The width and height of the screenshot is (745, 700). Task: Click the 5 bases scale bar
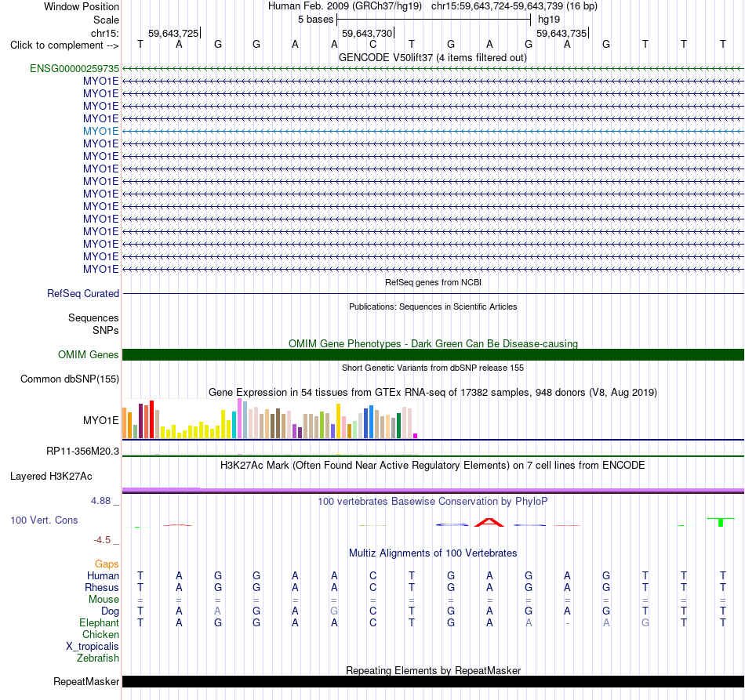(x=434, y=20)
